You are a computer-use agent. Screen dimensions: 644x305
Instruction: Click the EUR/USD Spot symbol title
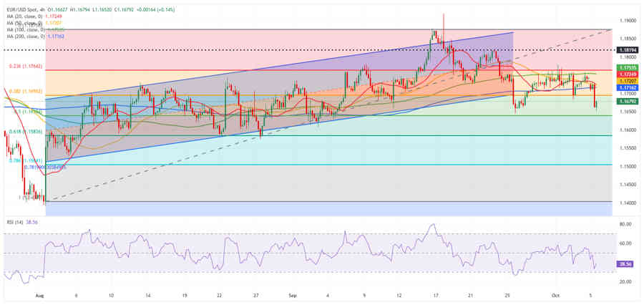coord(22,8)
